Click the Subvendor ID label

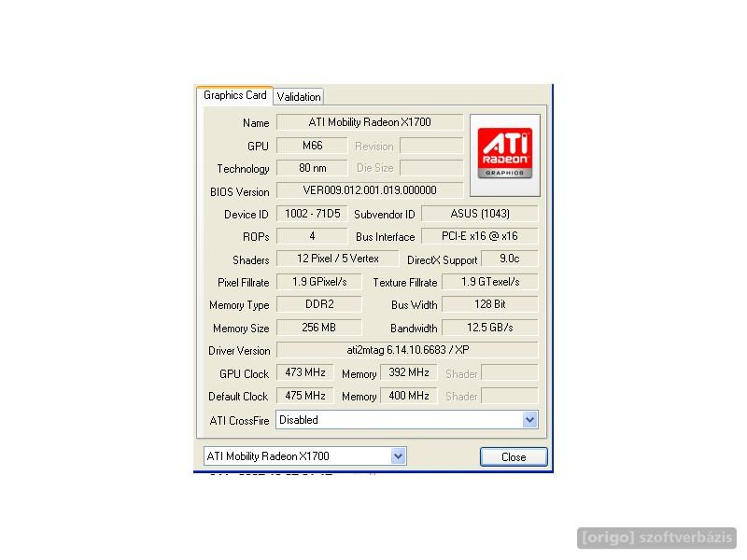(385, 215)
